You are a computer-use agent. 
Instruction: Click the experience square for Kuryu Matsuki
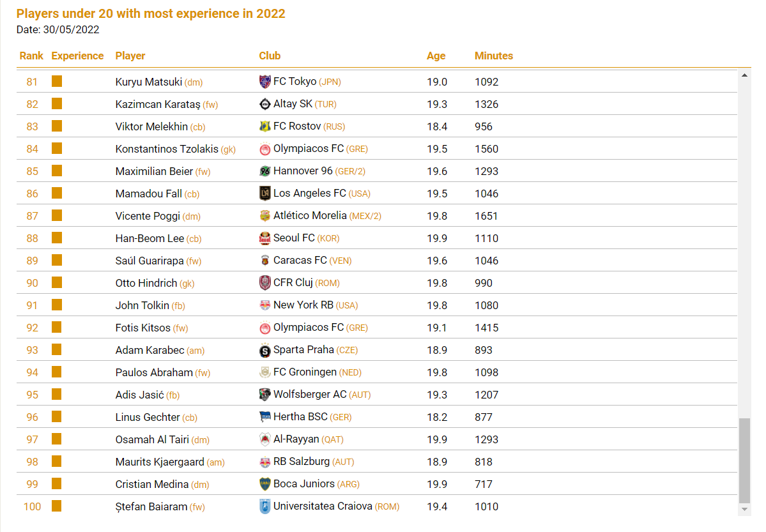[x=57, y=81]
